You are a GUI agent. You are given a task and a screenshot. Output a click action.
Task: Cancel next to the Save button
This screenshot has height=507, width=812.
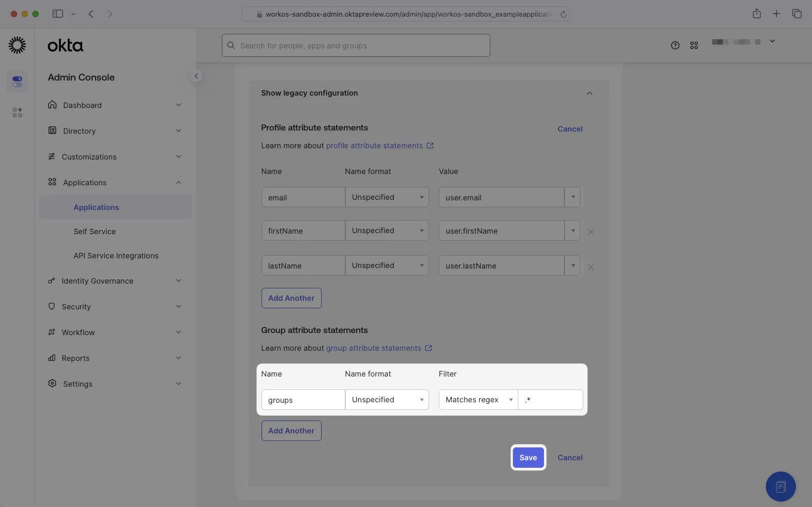pyautogui.click(x=570, y=458)
